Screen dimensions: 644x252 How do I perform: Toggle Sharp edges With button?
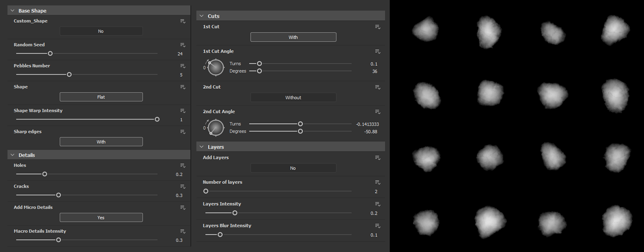pos(101,142)
